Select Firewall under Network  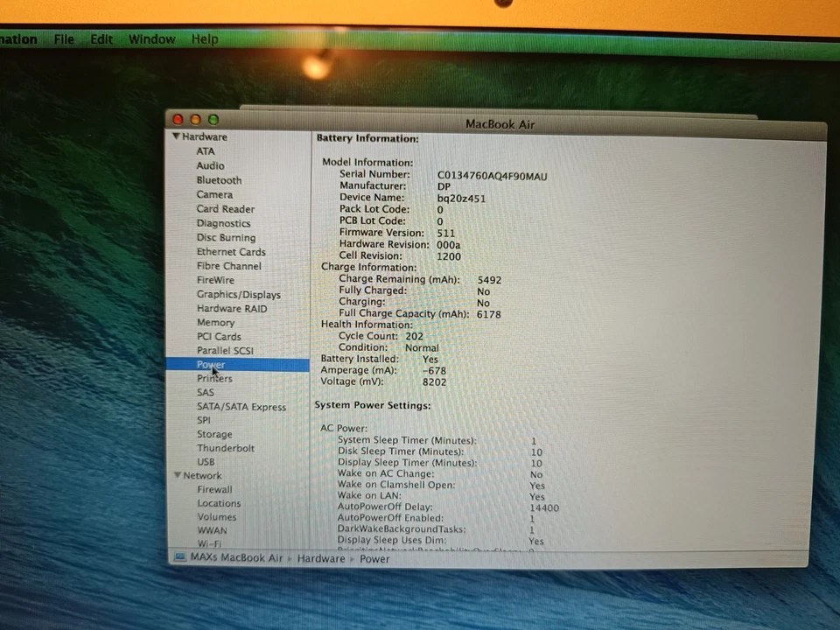point(214,488)
